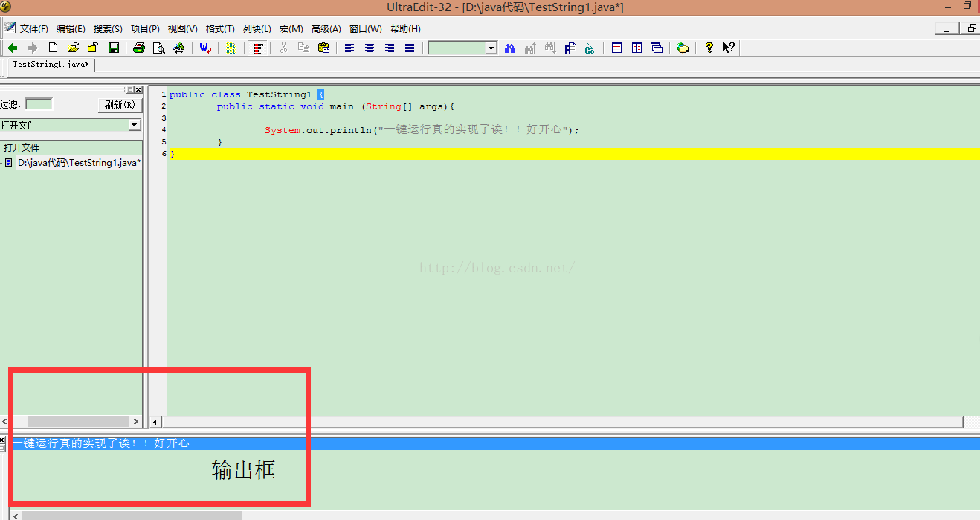
Task: Click the gray Forward arrow icon
Action: tap(33, 48)
